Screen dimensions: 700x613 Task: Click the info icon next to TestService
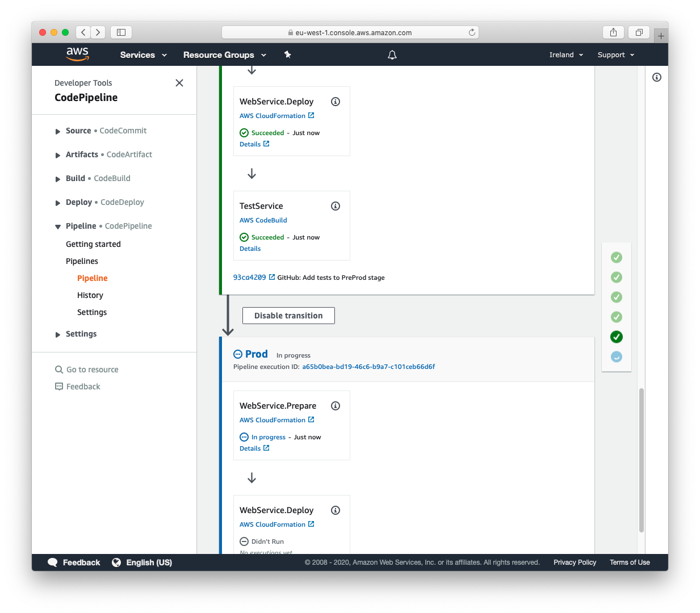[336, 205]
